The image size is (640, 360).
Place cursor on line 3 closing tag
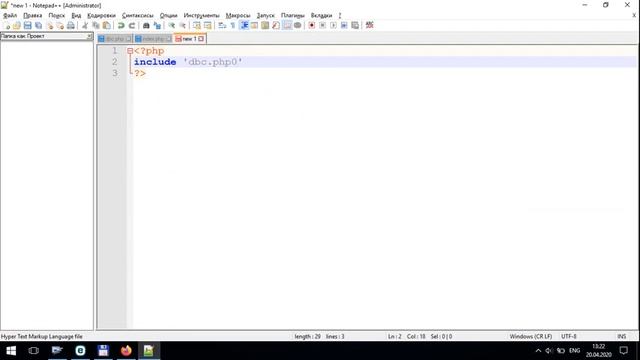coord(140,73)
